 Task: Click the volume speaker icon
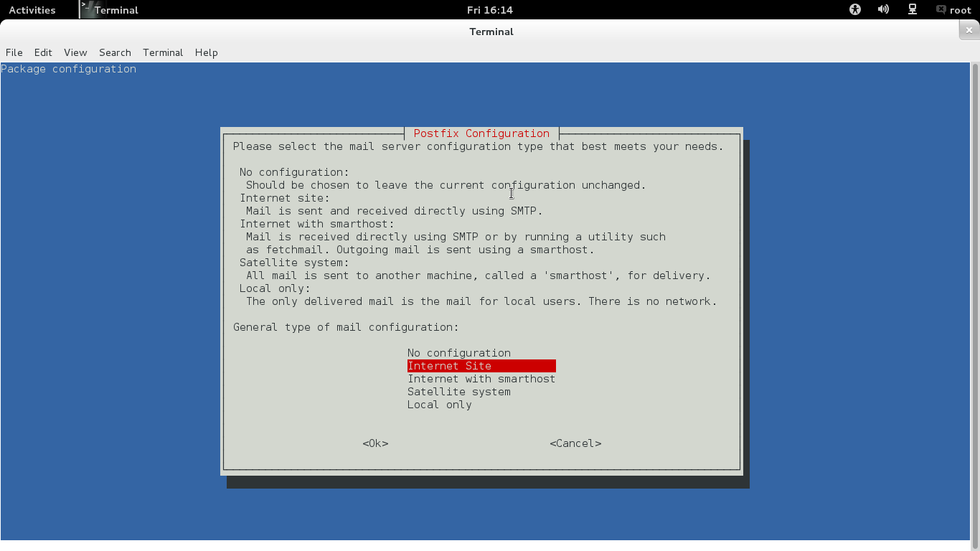[x=883, y=9]
